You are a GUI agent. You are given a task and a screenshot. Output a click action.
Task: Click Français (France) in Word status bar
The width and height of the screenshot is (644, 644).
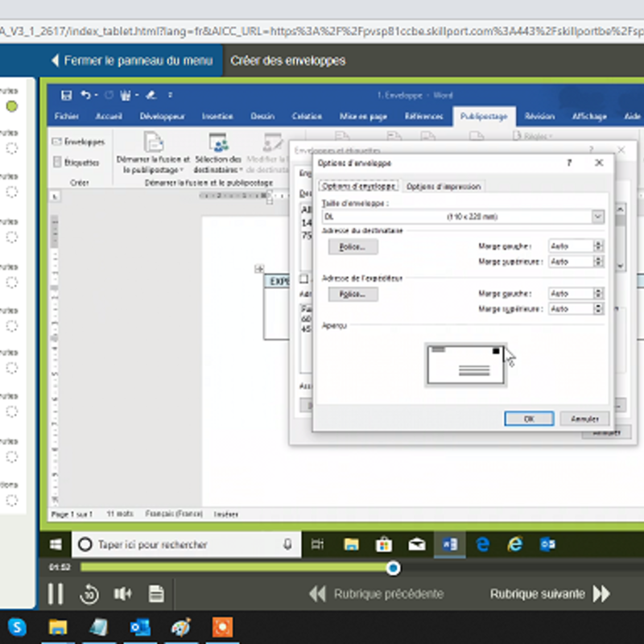[174, 514]
